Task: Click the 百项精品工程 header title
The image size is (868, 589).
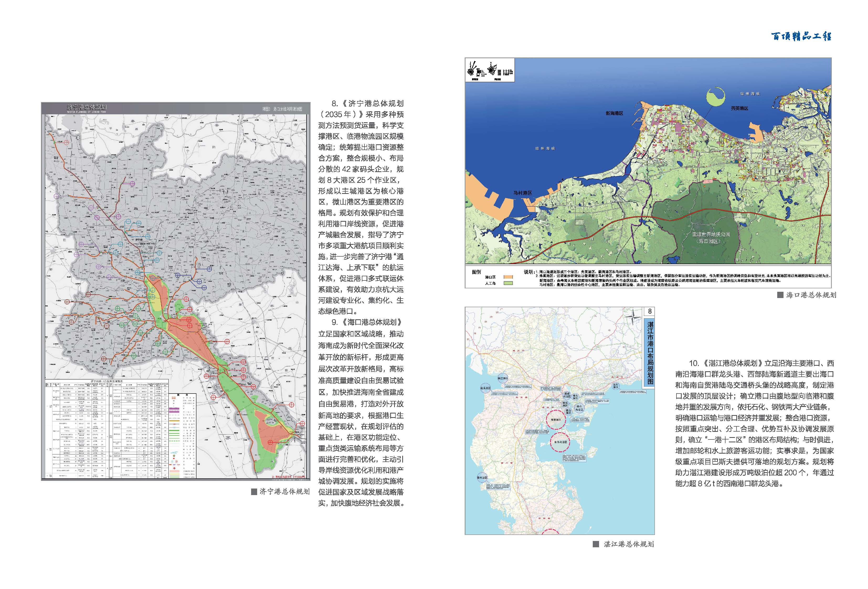Action: tap(801, 36)
